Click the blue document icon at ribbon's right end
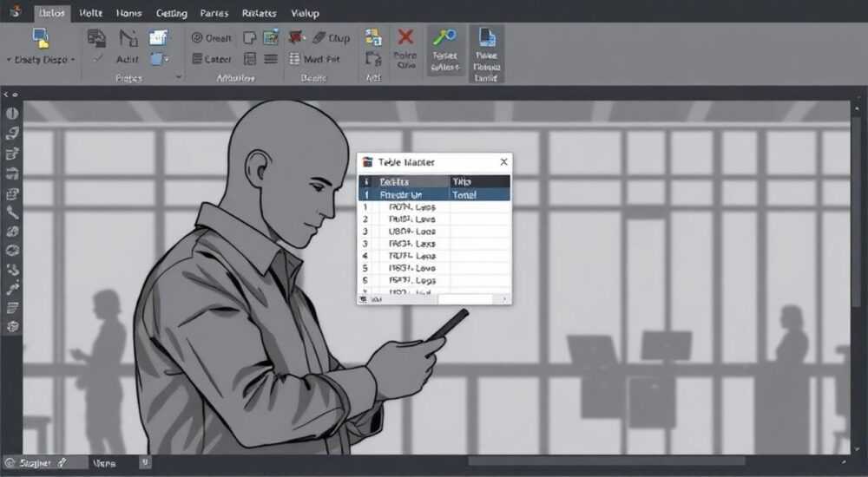Image resolution: width=868 pixels, height=477 pixels. coord(487,37)
